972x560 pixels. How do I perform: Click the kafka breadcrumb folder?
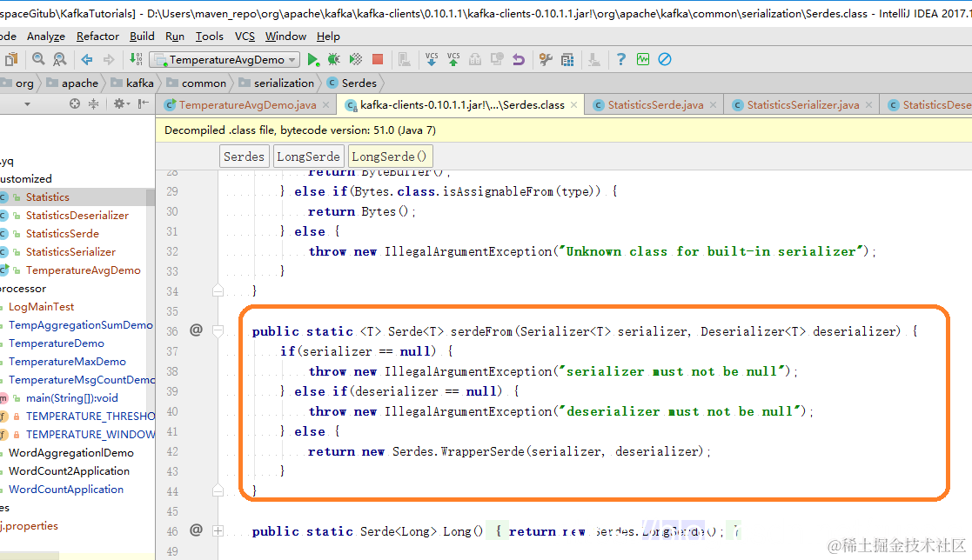pos(132,83)
